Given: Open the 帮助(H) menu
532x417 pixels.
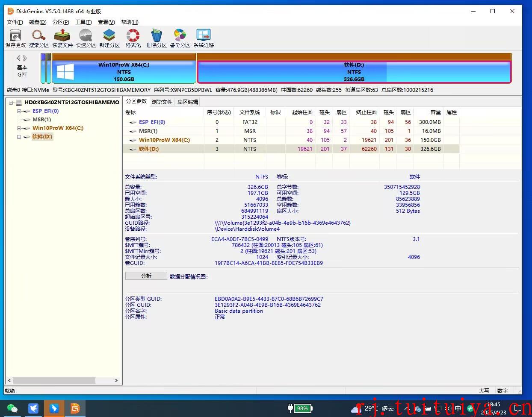Looking at the screenshot, I should tap(130, 22).
